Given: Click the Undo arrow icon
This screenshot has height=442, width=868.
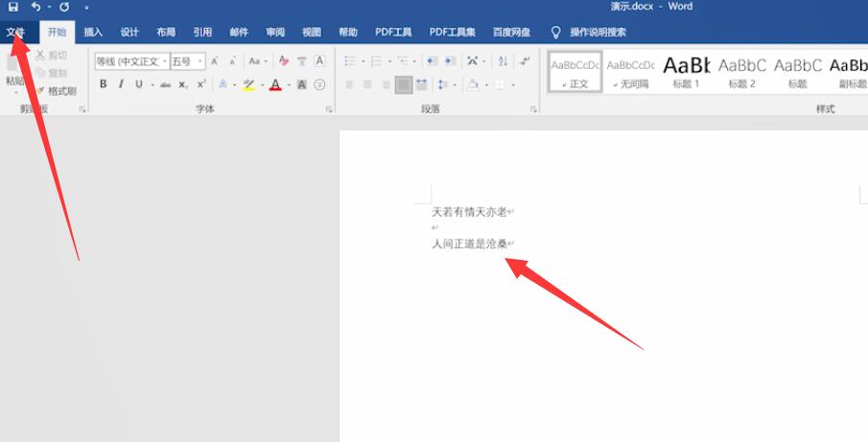Looking at the screenshot, I should pos(36,7).
